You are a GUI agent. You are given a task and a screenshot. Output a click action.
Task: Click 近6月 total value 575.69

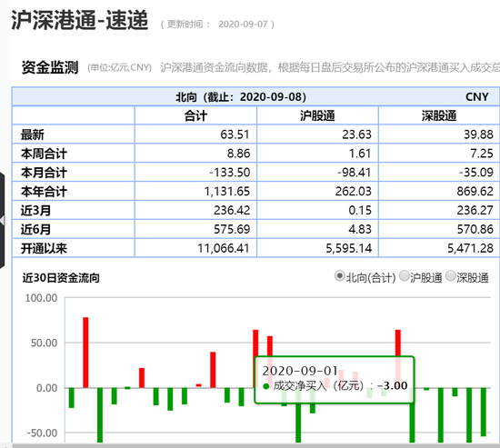click(232, 229)
